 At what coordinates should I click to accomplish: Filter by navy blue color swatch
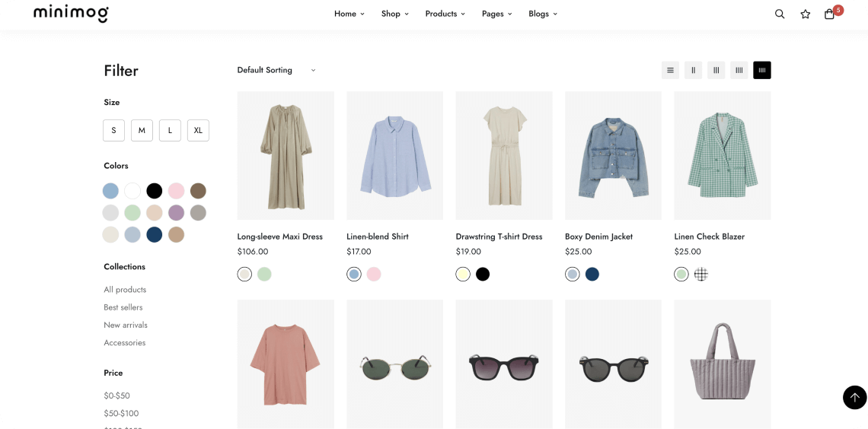click(155, 234)
